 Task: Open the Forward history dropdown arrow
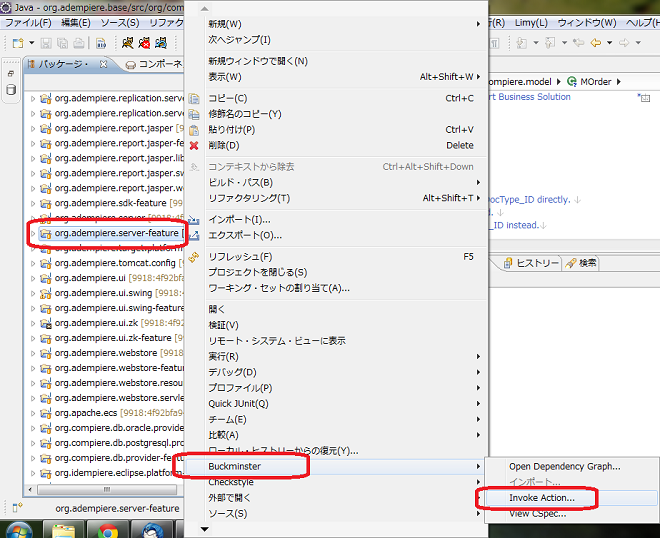[x=638, y=43]
